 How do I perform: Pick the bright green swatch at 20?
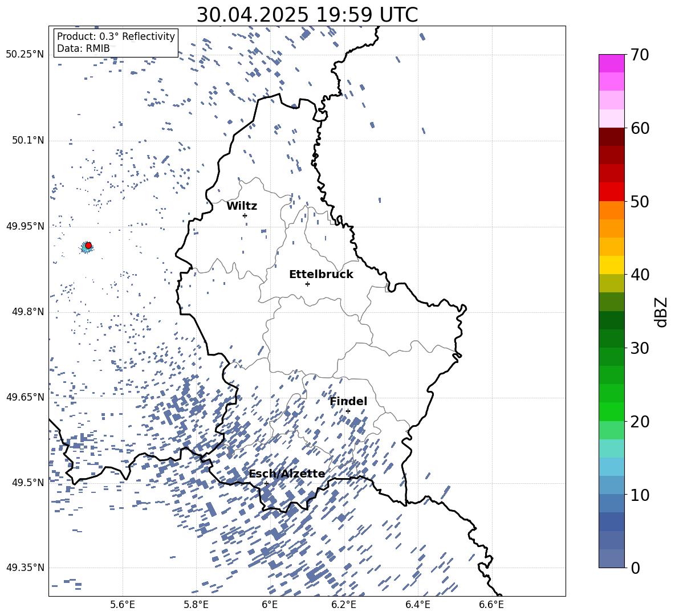(612, 411)
